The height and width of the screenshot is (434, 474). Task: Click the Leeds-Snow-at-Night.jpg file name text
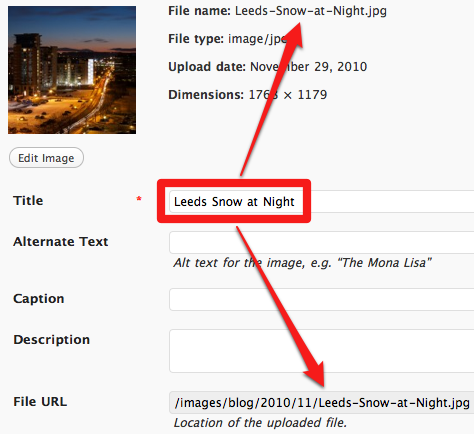[311, 11]
